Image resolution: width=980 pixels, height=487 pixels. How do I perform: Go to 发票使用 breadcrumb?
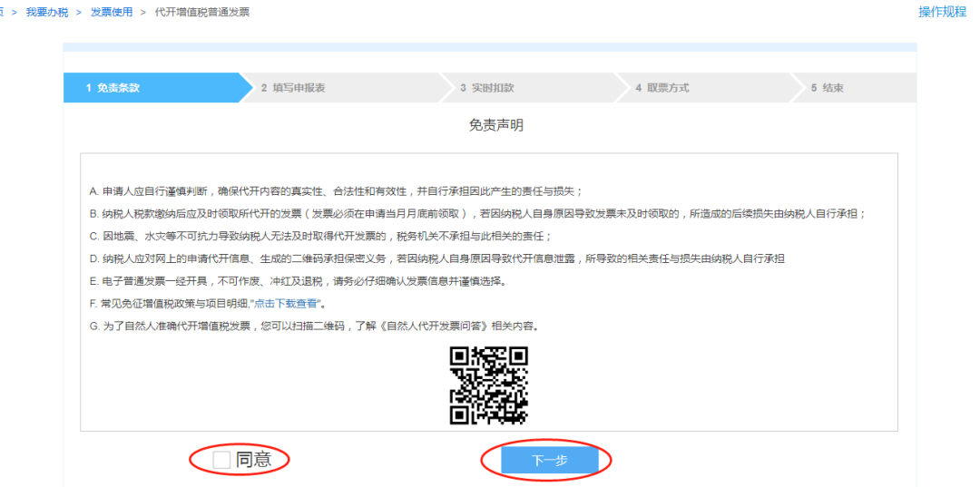pos(112,13)
